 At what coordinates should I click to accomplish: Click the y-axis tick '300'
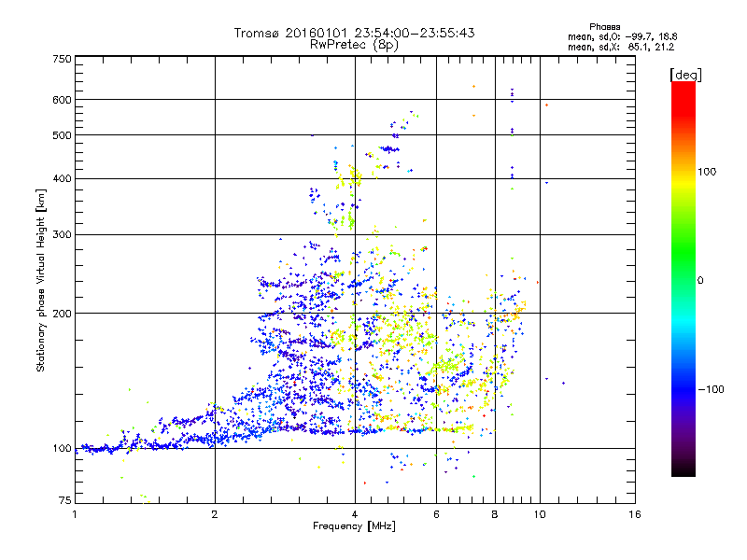pyautogui.click(x=62, y=235)
